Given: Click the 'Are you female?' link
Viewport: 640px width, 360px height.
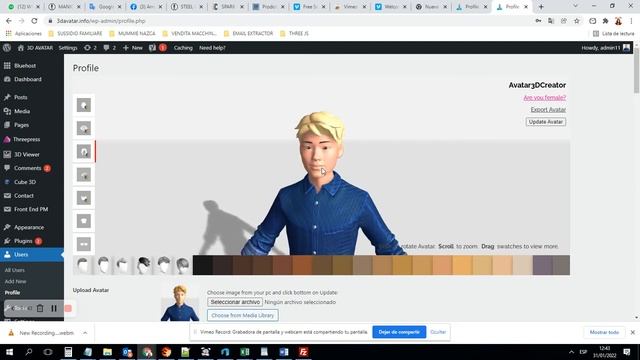Looking at the screenshot, I should click(x=544, y=98).
